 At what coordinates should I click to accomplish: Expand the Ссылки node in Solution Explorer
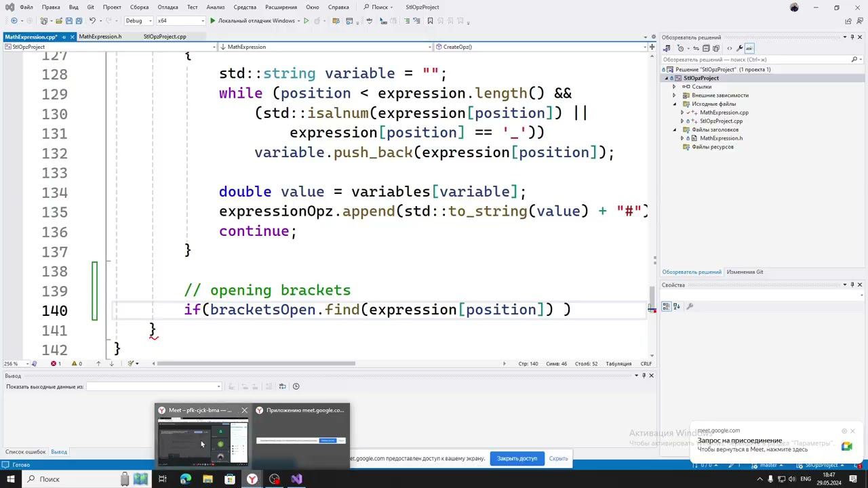click(674, 87)
